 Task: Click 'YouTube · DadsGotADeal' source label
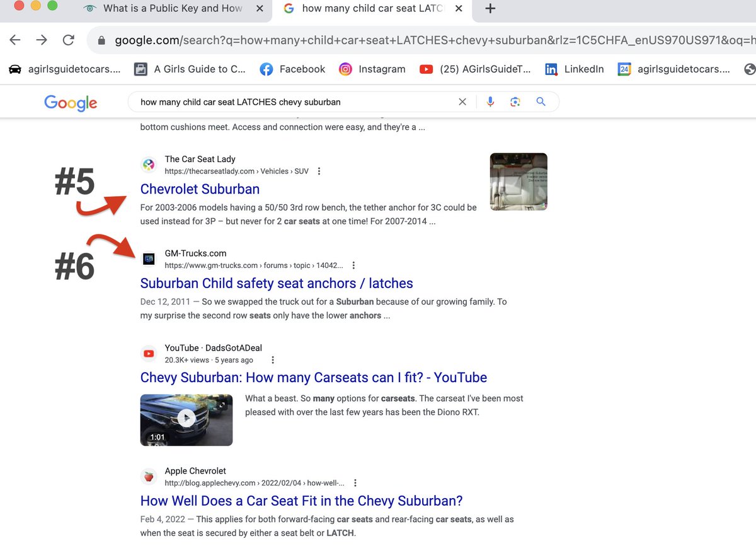point(214,348)
